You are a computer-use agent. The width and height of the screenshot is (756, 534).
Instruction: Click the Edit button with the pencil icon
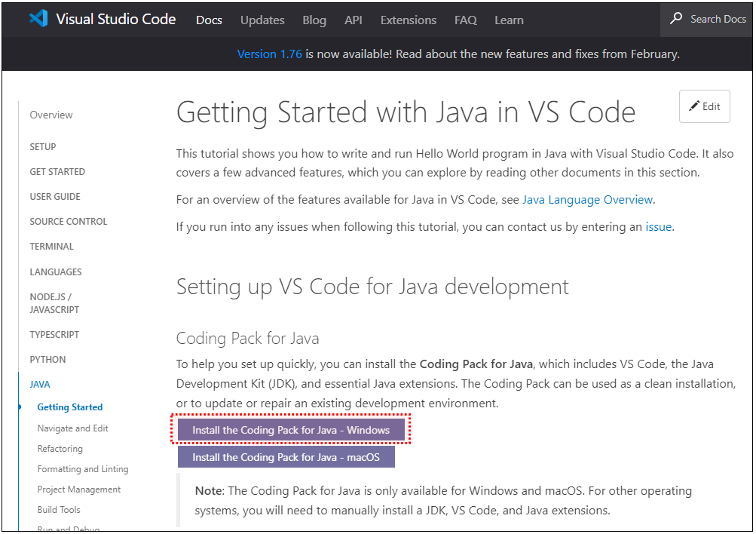click(704, 106)
